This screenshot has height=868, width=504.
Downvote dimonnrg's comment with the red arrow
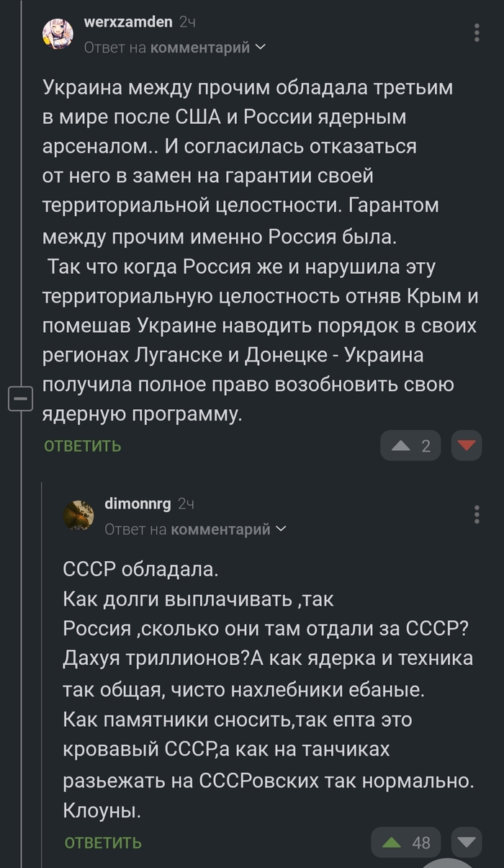click(467, 842)
